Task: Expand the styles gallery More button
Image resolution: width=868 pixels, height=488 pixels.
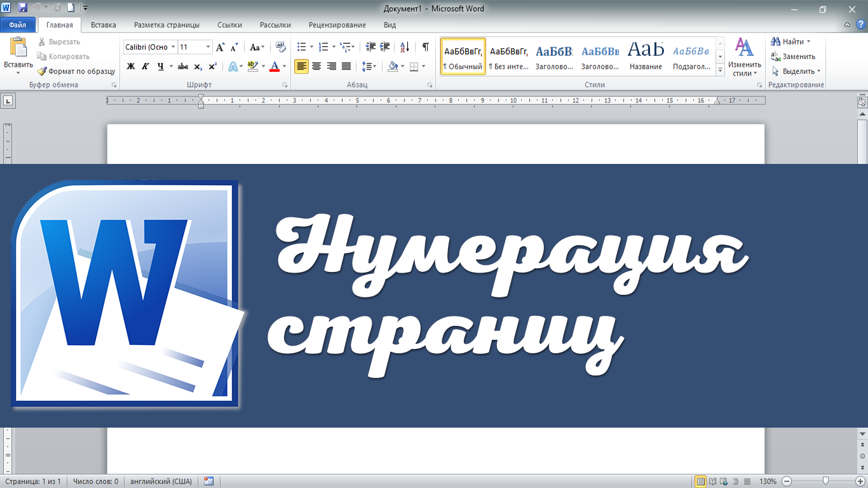Action: (x=720, y=71)
